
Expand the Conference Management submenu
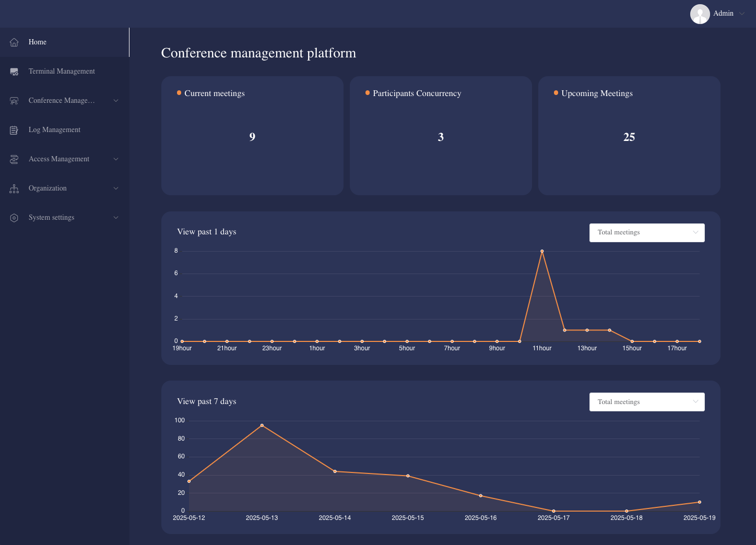point(115,100)
